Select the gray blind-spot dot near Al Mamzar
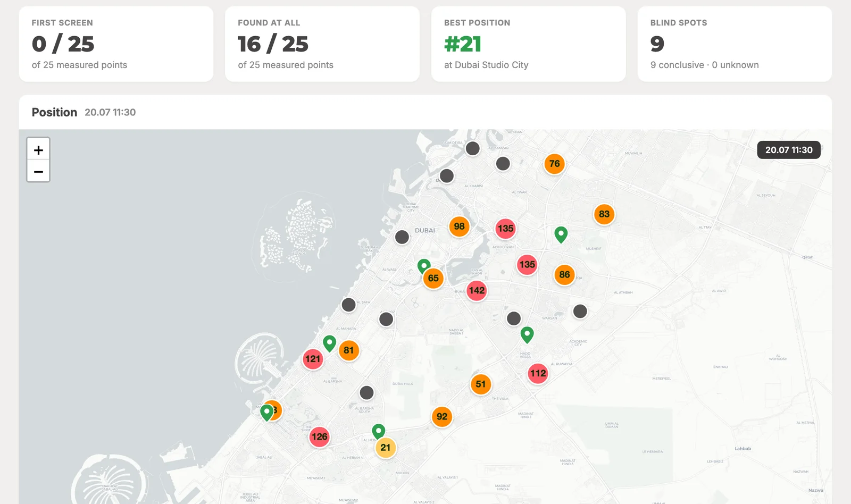This screenshot has height=504, width=851. point(503,164)
